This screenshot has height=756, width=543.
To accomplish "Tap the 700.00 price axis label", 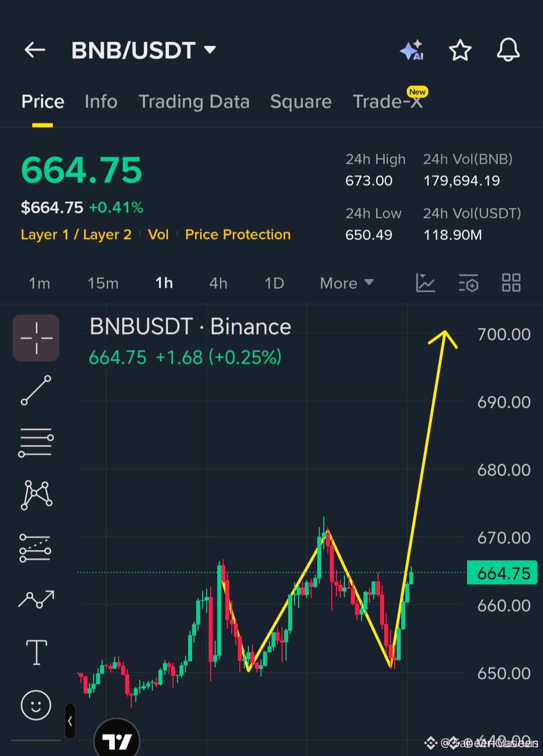I will pyautogui.click(x=504, y=335).
